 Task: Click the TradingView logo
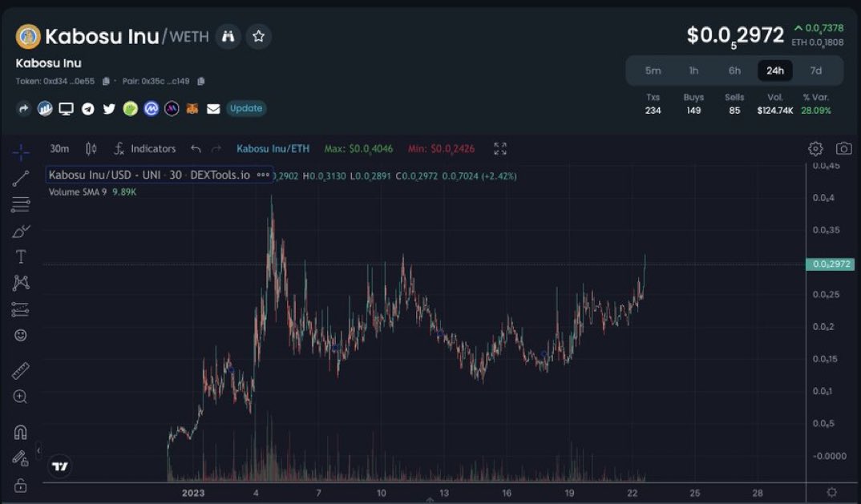point(59,466)
